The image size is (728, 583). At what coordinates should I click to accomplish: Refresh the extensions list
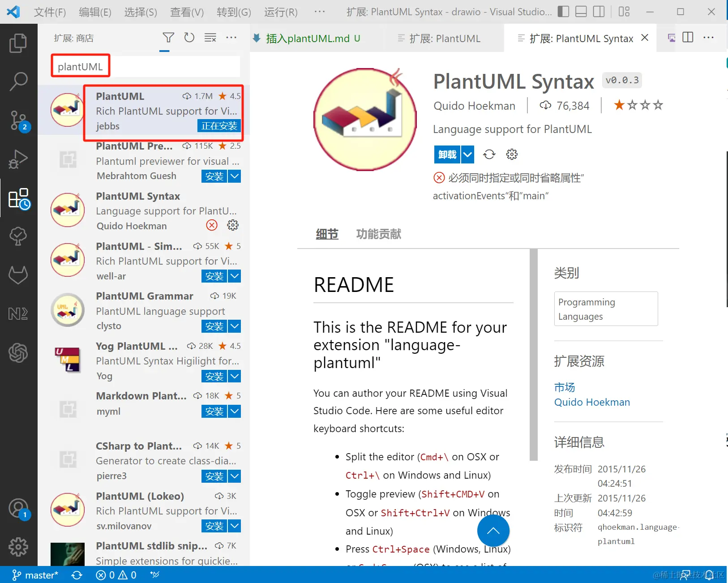tap(189, 38)
